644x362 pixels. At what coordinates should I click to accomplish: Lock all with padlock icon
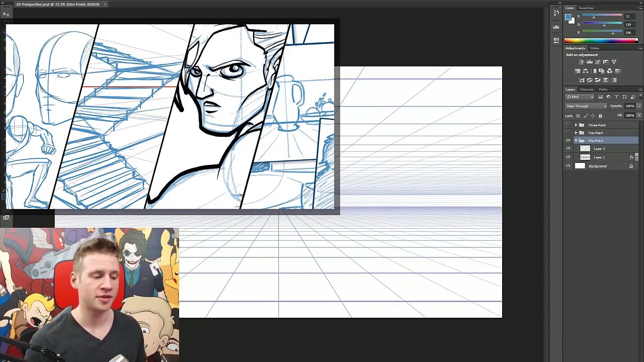click(x=600, y=116)
